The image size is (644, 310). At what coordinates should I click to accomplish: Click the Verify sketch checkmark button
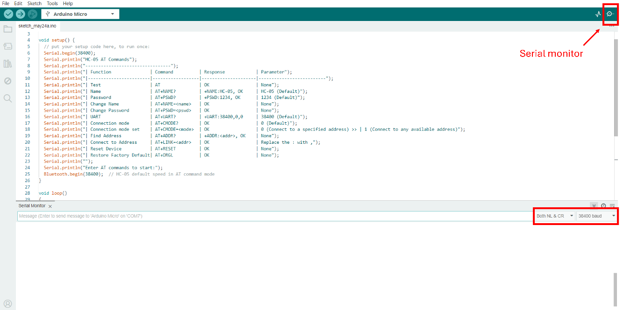[x=8, y=14]
